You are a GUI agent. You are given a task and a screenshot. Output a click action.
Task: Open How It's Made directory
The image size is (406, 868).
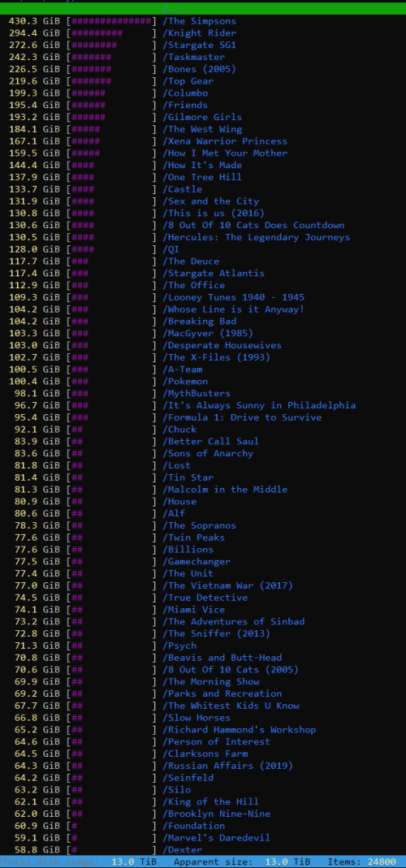point(202,165)
